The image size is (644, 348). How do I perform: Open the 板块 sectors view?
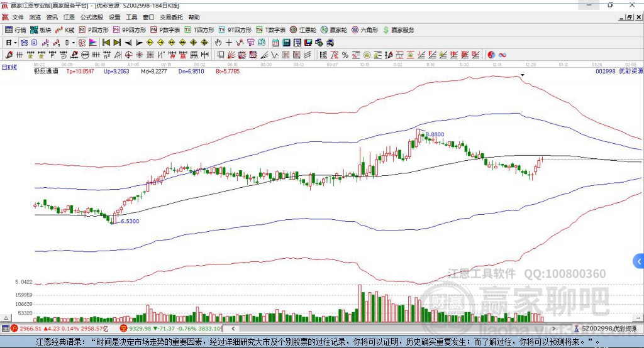click(41, 30)
